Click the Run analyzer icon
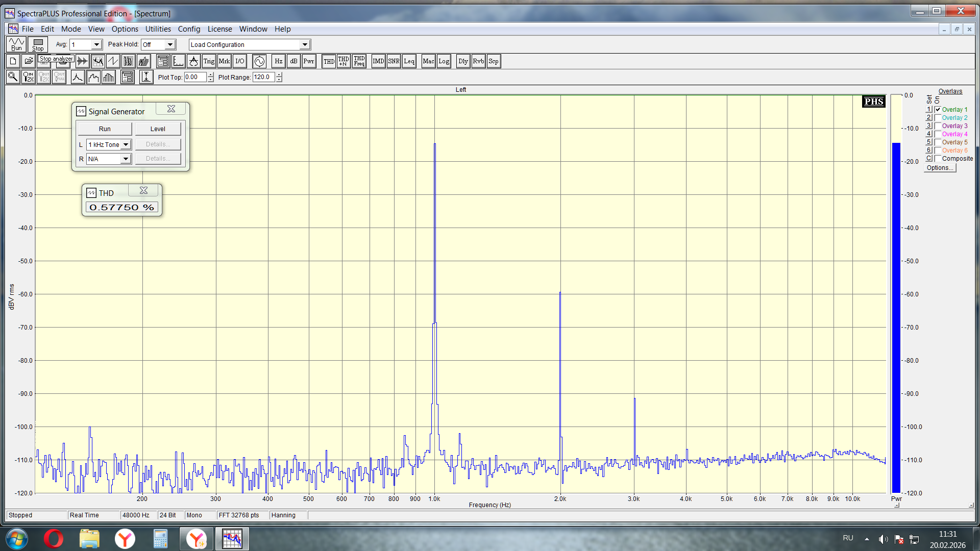This screenshot has width=980, height=551. point(16,44)
